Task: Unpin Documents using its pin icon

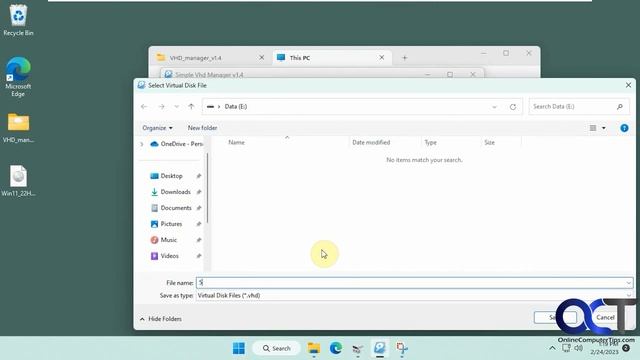Action: pyautogui.click(x=199, y=208)
